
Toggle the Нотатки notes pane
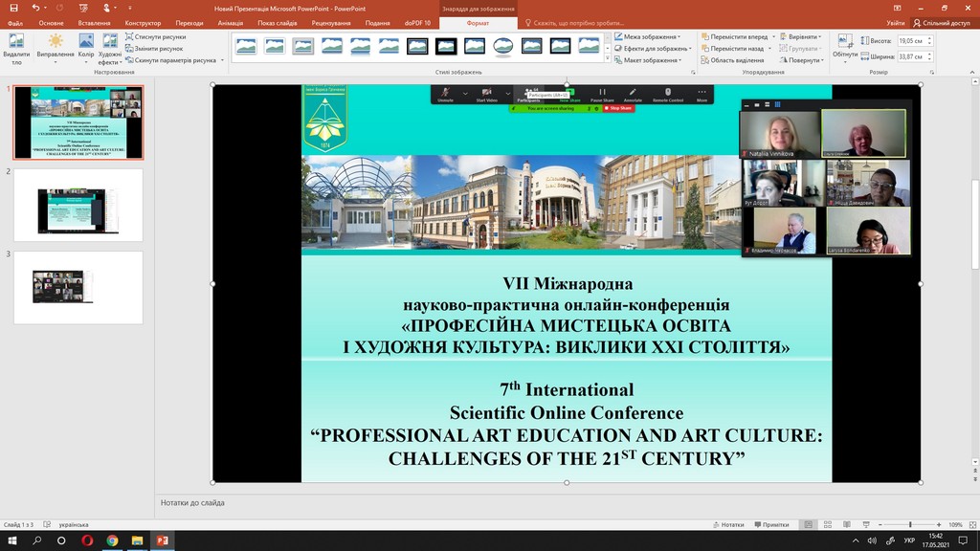coord(728,524)
